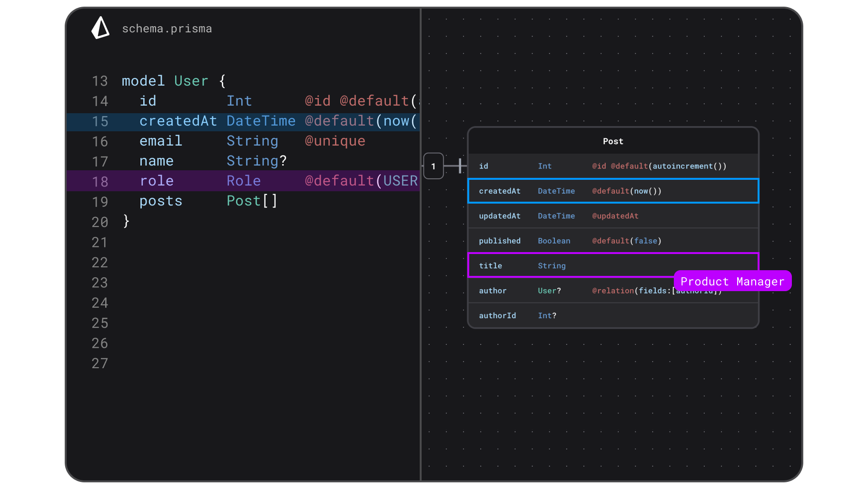This screenshot has height=489, width=868.
Task: Click the autoincrement attribute in Post id row
Action: tap(690, 166)
